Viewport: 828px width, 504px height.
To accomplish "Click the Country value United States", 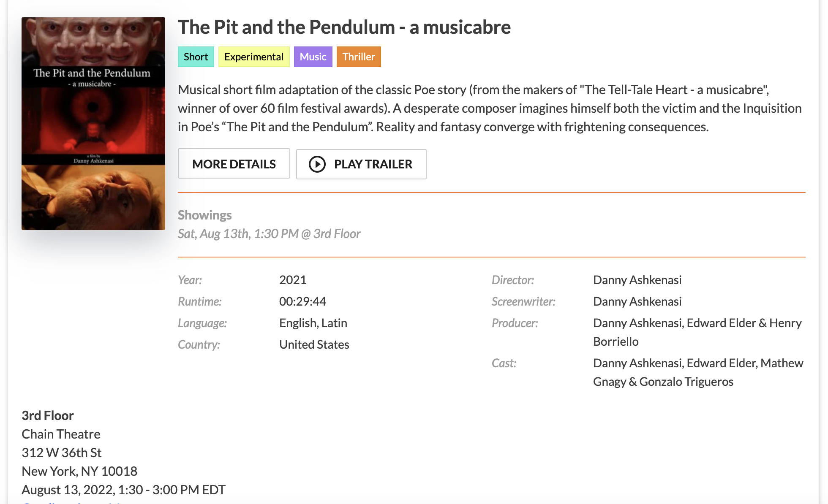I will tap(314, 345).
